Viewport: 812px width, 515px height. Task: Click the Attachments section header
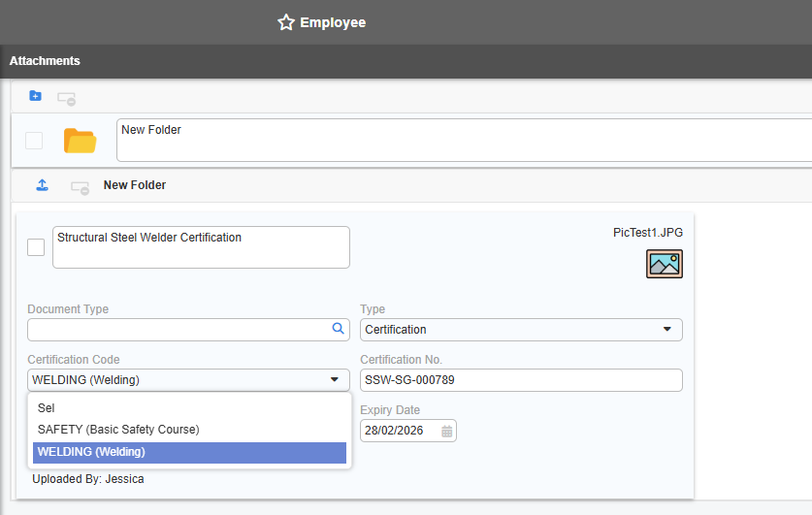click(45, 61)
